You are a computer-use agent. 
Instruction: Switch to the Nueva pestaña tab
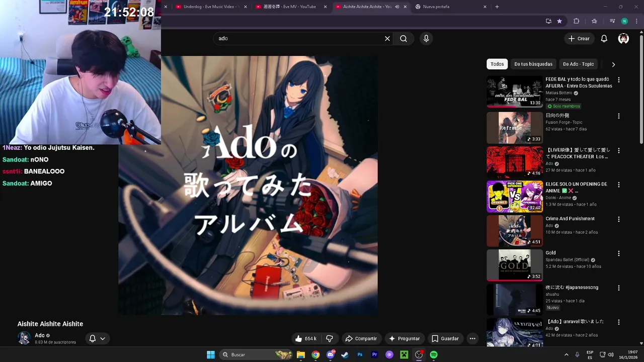point(449,7)
